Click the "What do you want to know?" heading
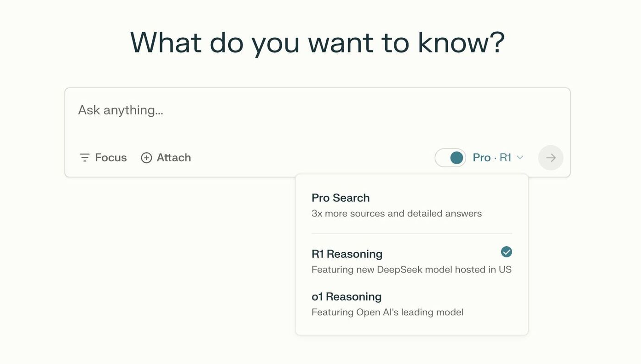Screen dimensions: 641x364 pyautogui.click(x=318, y=43)
